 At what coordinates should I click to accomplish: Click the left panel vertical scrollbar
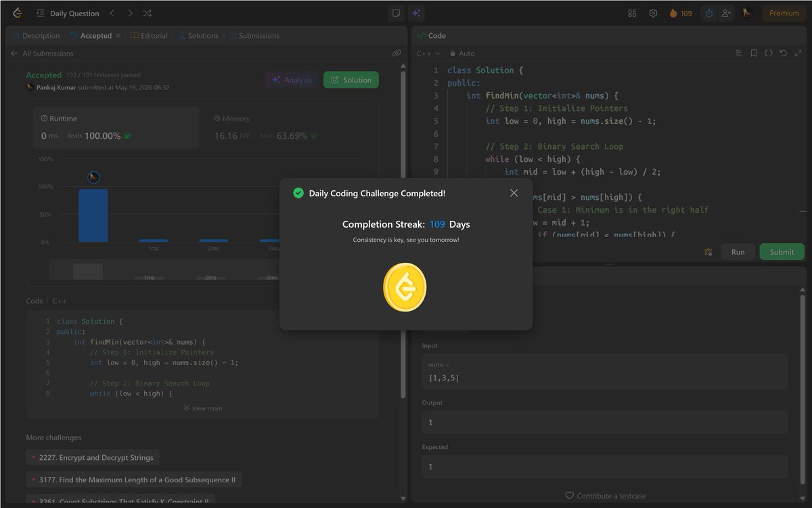(404, 234)
